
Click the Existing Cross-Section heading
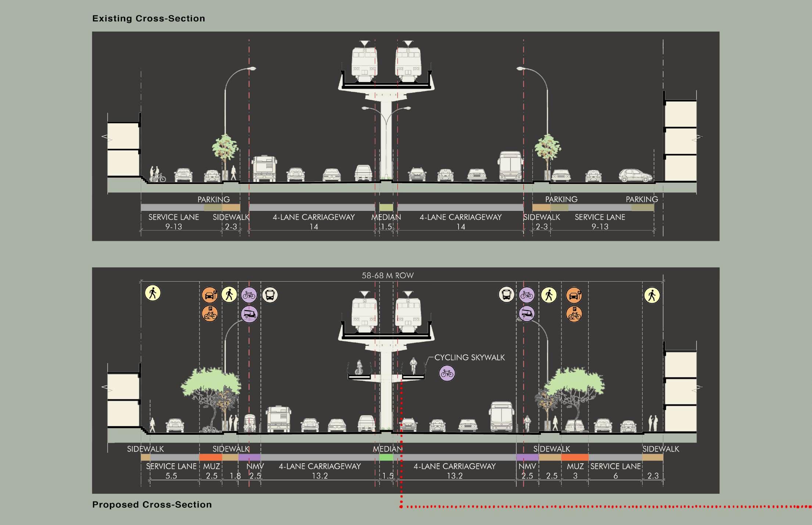[148, 18]
